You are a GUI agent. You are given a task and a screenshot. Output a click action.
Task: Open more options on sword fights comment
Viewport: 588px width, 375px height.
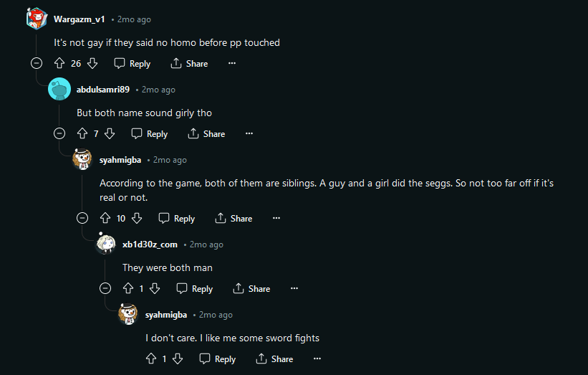317,359
